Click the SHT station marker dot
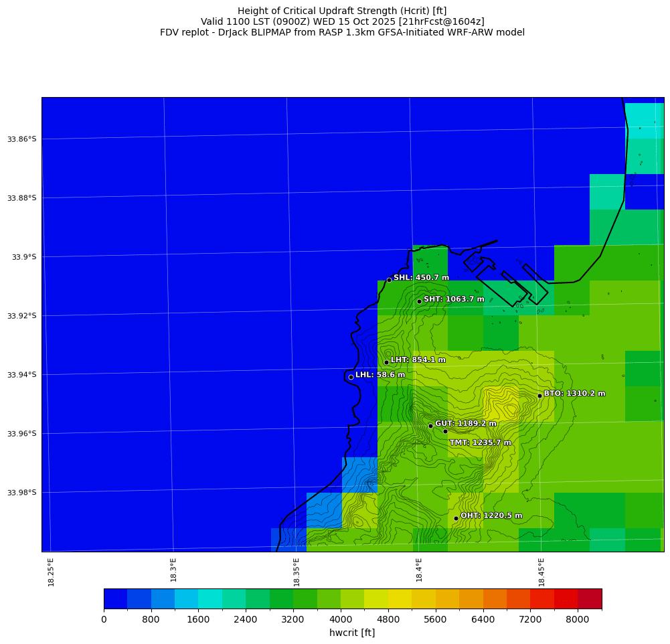670x644 pixels. [419, 301]
